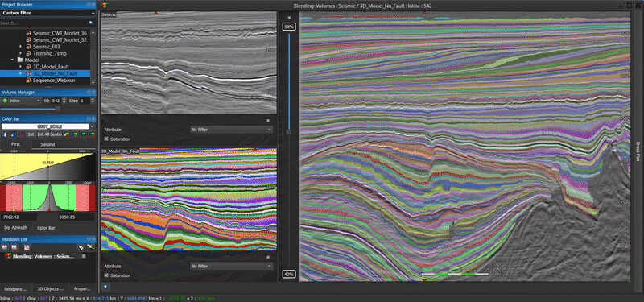Select the Seismic_CWT_Morlet_52 volume

(60, 39)
